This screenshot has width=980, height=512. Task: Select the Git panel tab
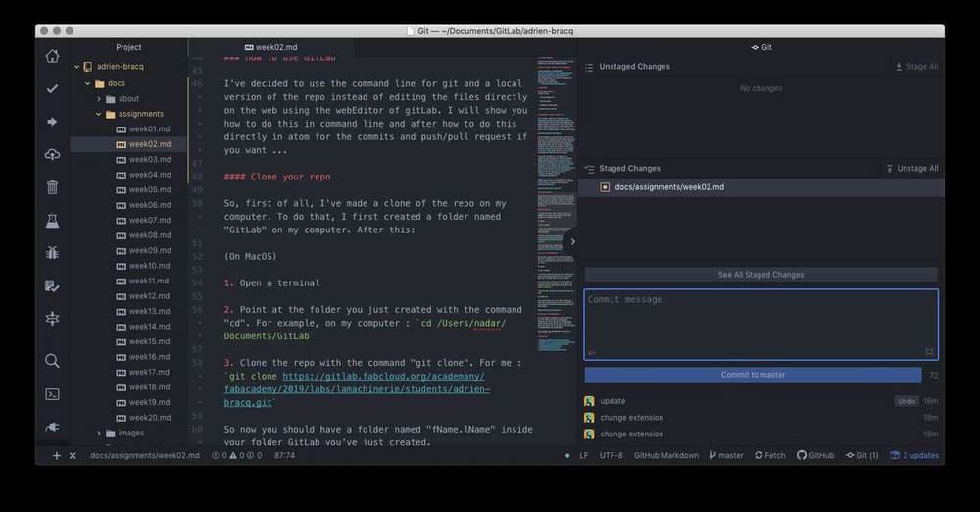[x=761, y=47]
